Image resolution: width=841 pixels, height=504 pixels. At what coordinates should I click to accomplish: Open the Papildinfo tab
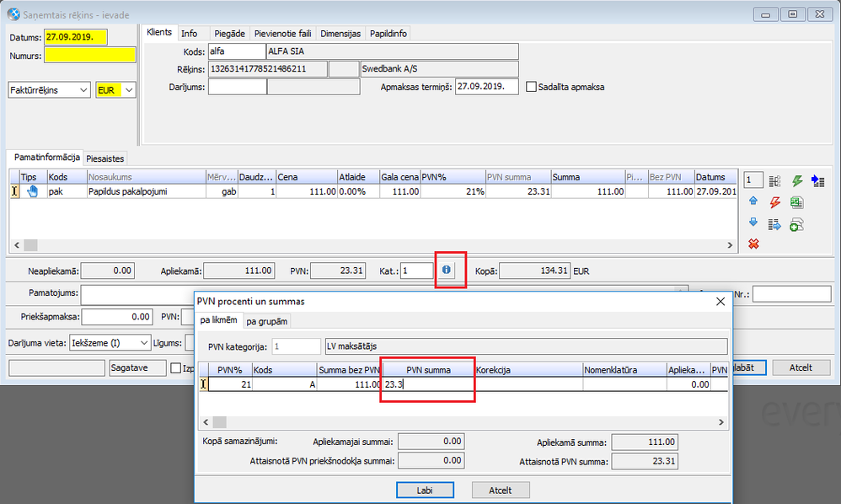coord(388,33)
